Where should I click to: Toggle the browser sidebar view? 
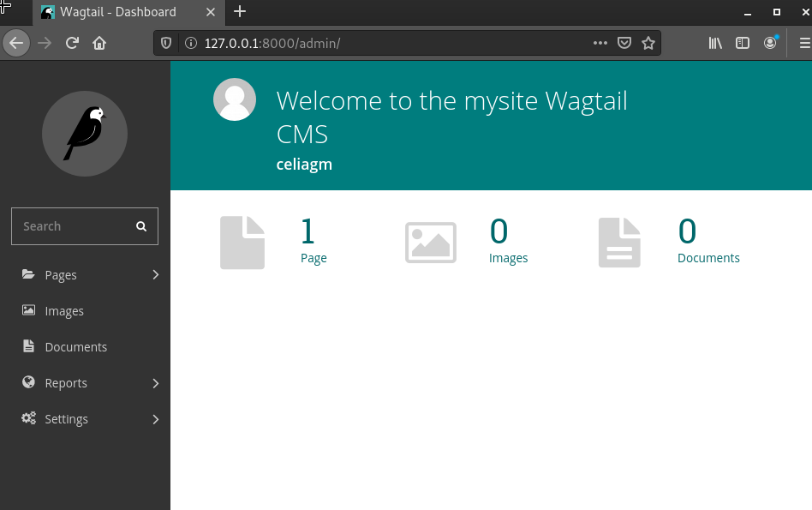[x=742, y=42]
